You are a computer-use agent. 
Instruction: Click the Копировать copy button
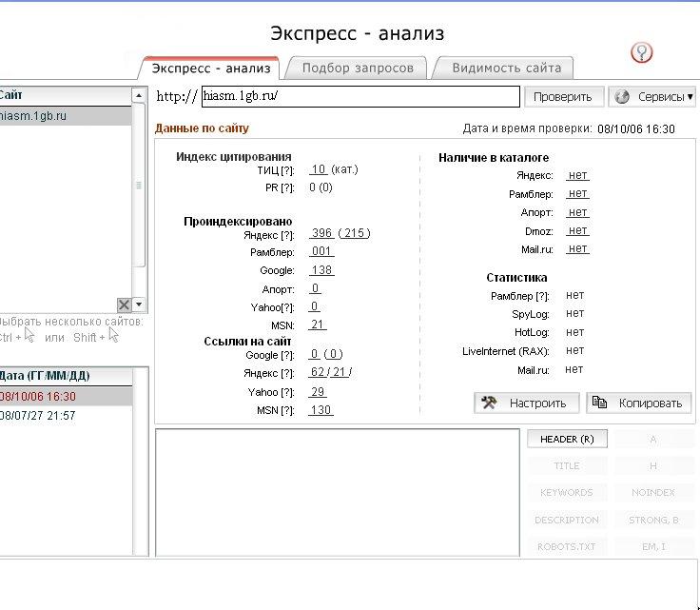[x=638, y=403]
